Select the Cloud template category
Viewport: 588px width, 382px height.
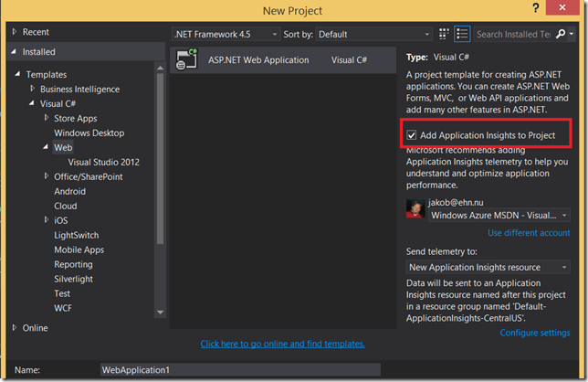click(x=65, y=206)
